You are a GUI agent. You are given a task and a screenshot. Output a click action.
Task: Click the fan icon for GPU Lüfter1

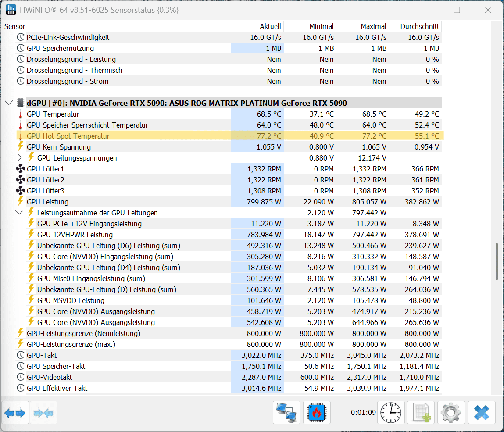[x=21, y=169]
